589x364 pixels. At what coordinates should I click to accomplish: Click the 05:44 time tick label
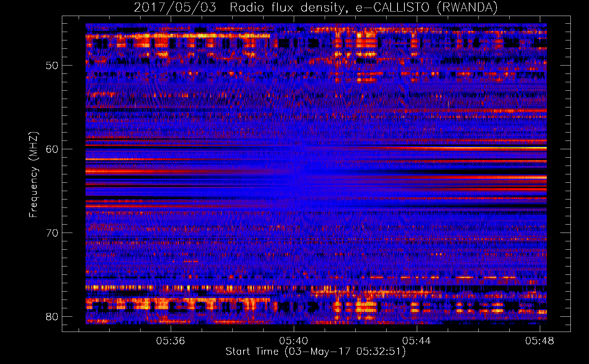point(416,341)
